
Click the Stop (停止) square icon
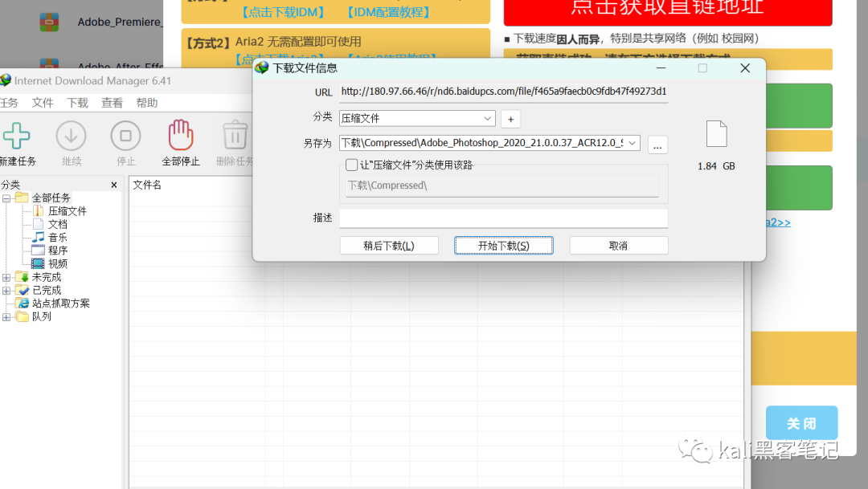(x=125, y=136)
